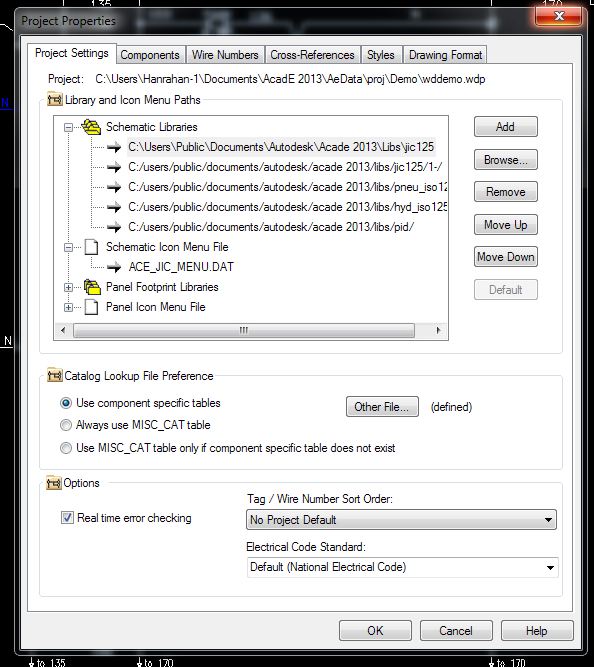Choose Always use MISC_CAT table option

pos(66,425)
